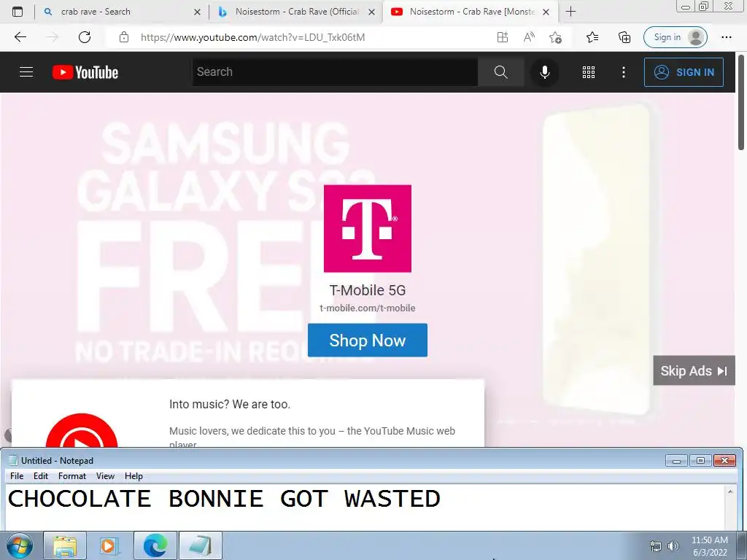Click the browser address bar URL
The height and width of the screenshot is (560, 747).
coord(252,37)
